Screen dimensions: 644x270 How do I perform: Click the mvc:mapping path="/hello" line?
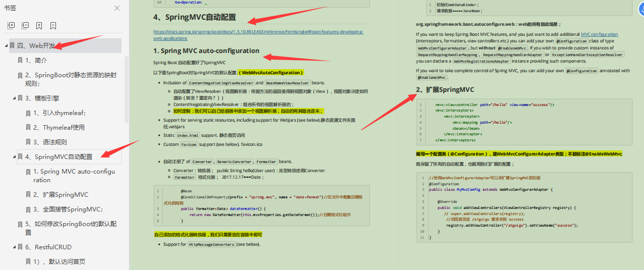click(x=482, y=122)
